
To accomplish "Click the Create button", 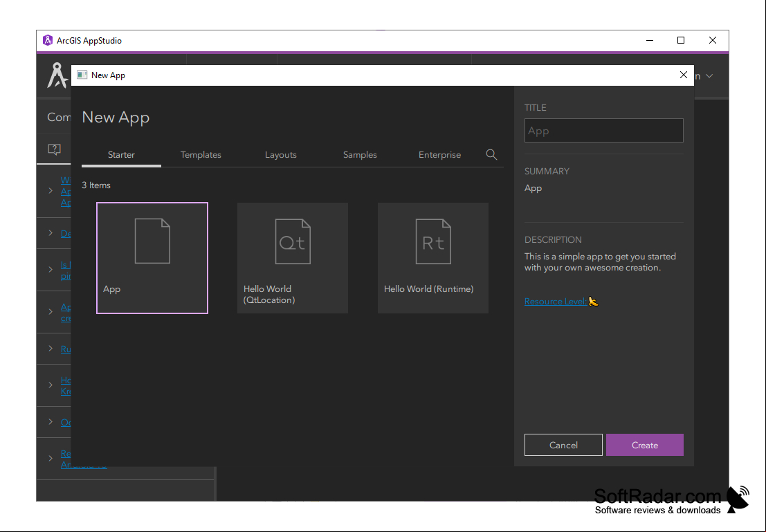I will (x=645, y=445).
